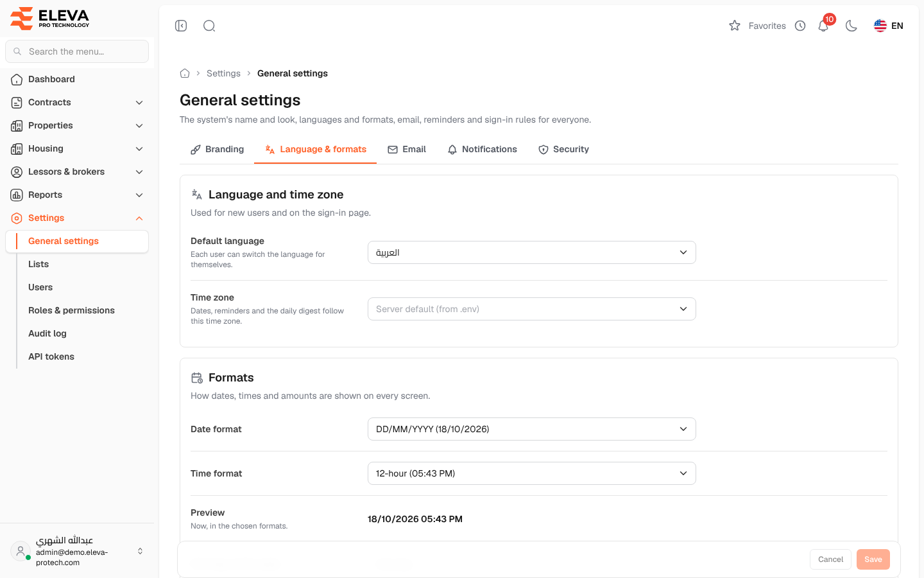Viewport: 924px width, 578px height.
Task: Open the Time zone dropdown
Action: pyautogui.click(x=531, y=309)
